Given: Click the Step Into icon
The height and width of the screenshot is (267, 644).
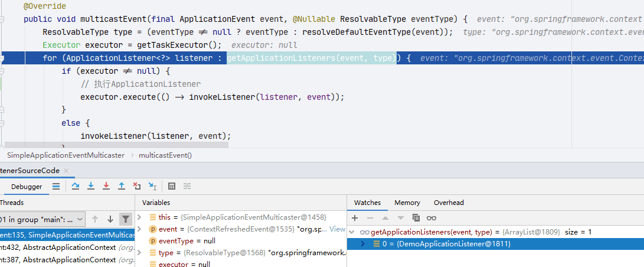Looking at the screenshot, I should pos(91,186).
